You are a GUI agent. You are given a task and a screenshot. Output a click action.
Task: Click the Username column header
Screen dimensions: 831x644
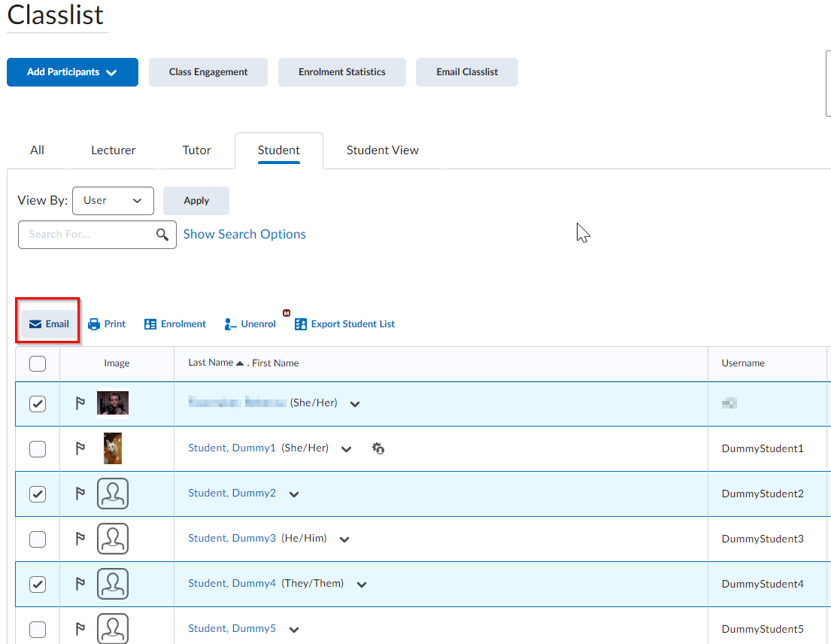pyautogui.click(x=743, y=363)
